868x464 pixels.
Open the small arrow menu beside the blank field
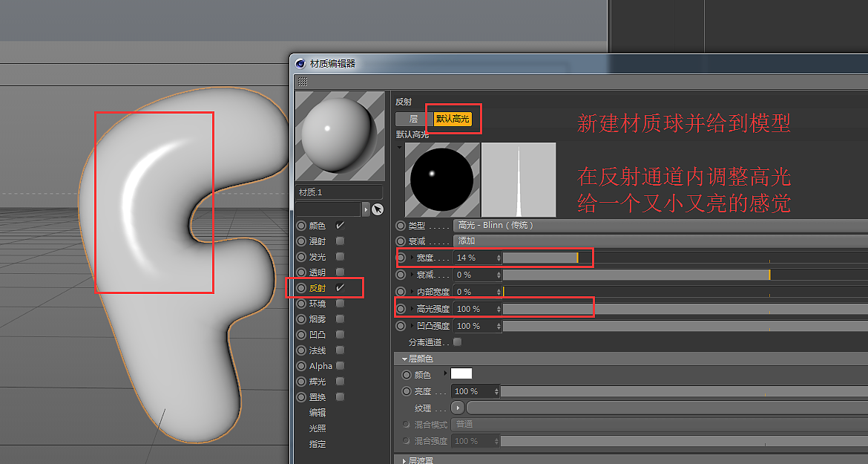(x=365, y=209)
